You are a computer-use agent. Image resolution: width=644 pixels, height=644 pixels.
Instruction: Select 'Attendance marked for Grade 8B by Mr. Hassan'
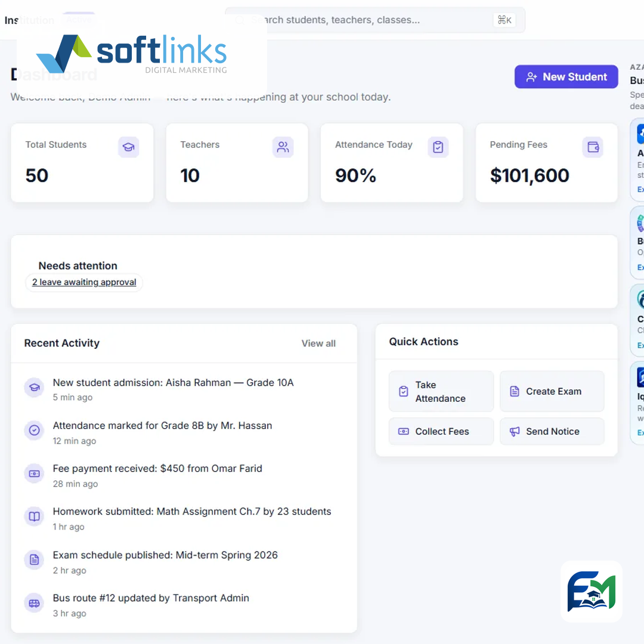(163, 426)
